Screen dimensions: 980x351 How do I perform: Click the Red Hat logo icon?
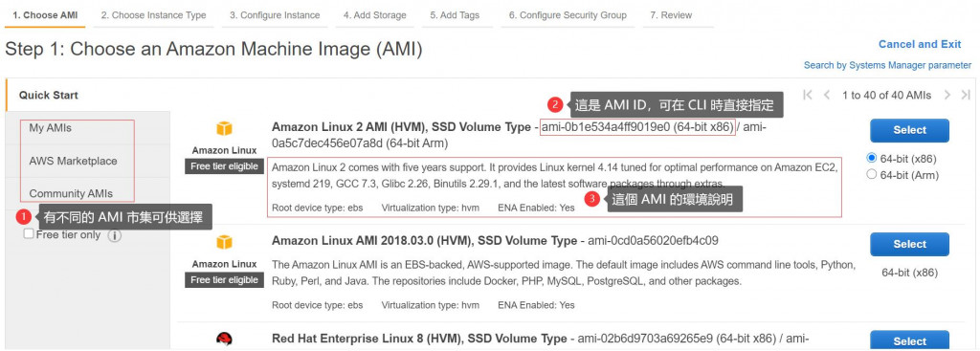point(224,340)
